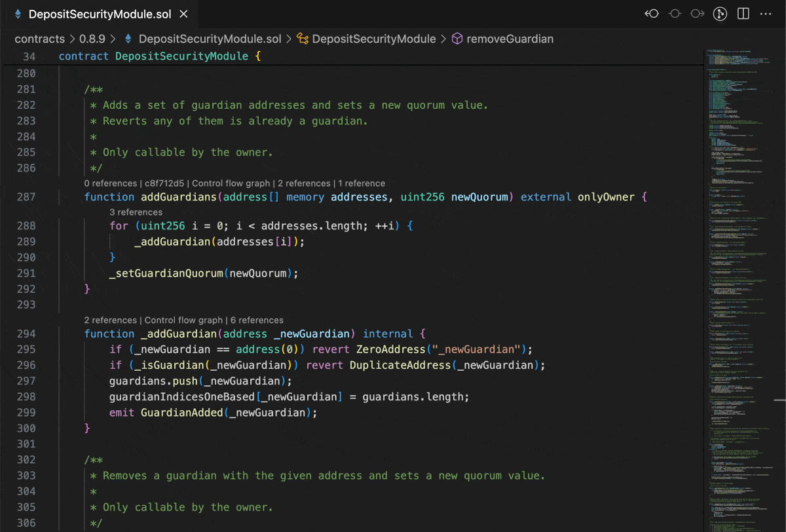Open the removeGuardian breadcrumb item
Screen dimensions: 786x532
click(510, 39)
